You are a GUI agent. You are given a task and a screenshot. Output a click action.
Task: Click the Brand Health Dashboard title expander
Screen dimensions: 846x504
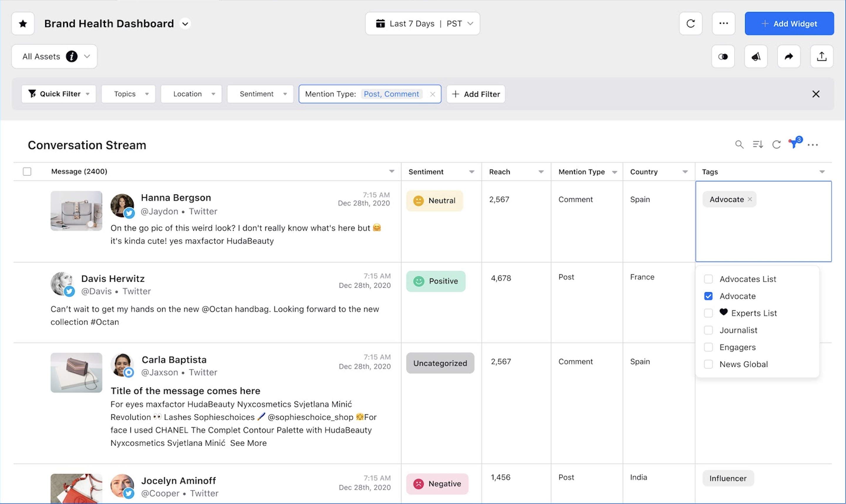coord(185,23)
